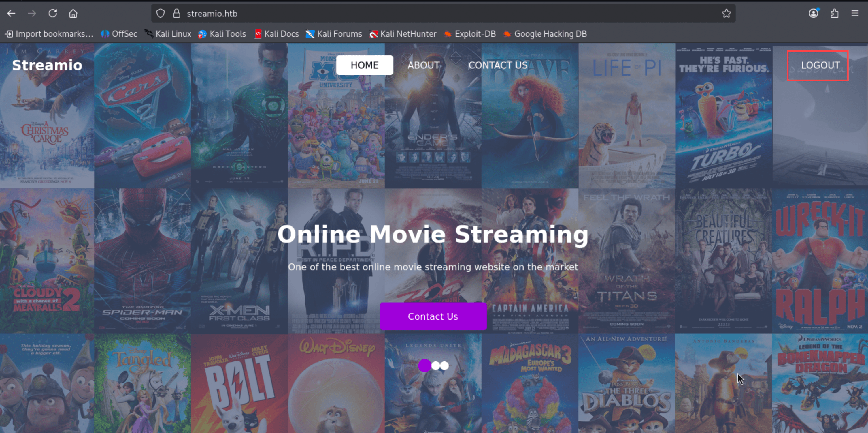
Task: Open the Kali Linux bookmark
Action: 168,34
